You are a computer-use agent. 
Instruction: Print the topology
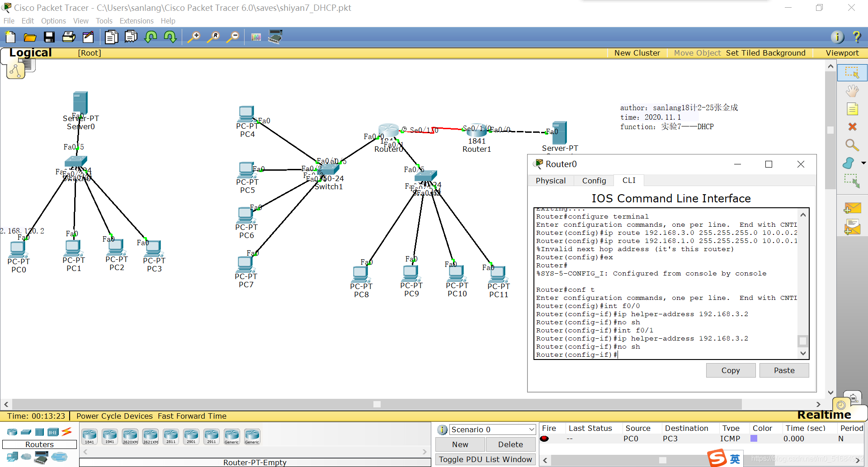(69, 37)
